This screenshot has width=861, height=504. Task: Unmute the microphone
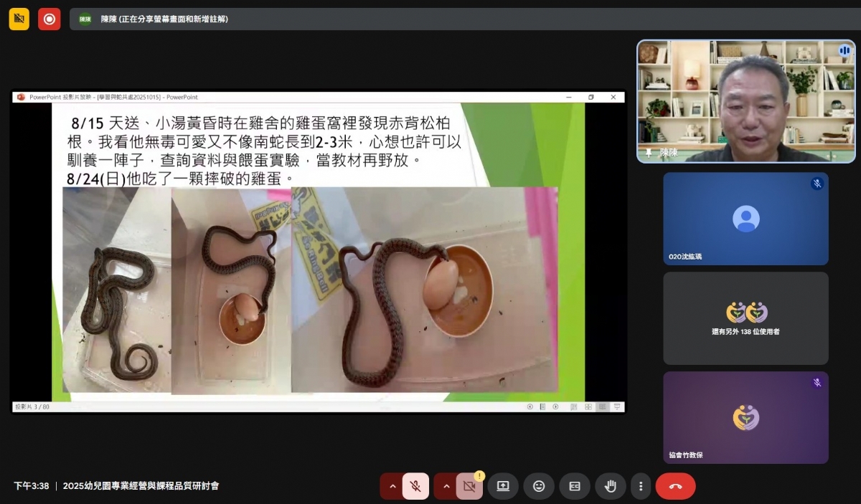(x=415, y=486)
